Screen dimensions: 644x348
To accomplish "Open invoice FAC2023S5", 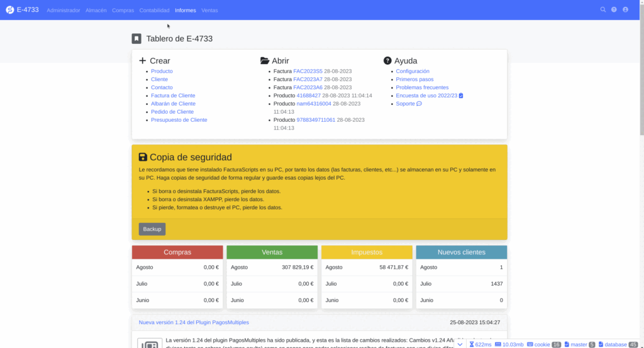I will (x=308, y=72).
